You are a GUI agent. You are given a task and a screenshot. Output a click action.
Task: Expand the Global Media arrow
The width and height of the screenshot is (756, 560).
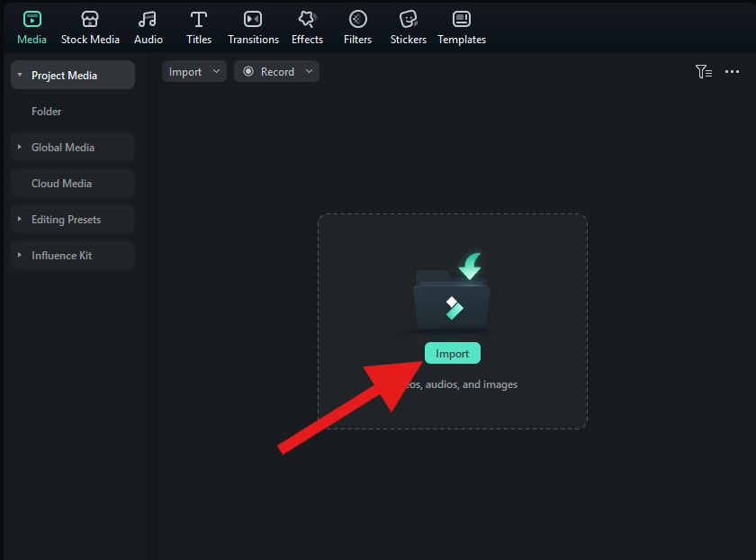(20, 147)
